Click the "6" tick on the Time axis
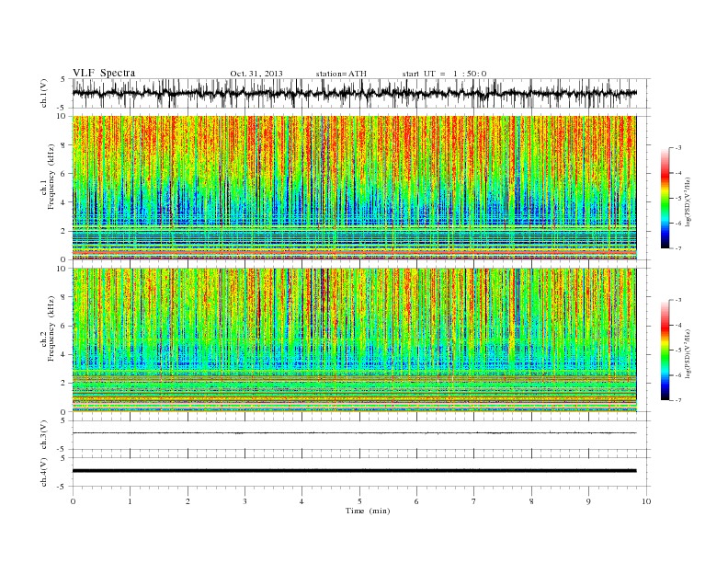 416,501
